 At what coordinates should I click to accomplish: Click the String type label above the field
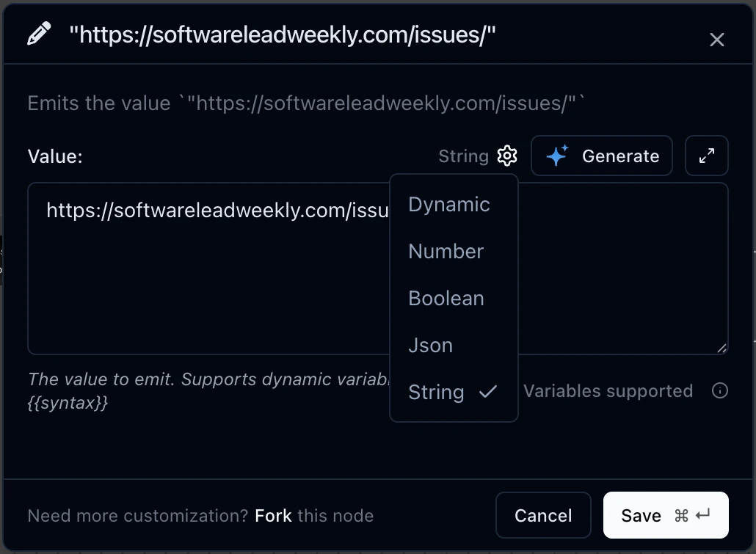coord(463,156)
